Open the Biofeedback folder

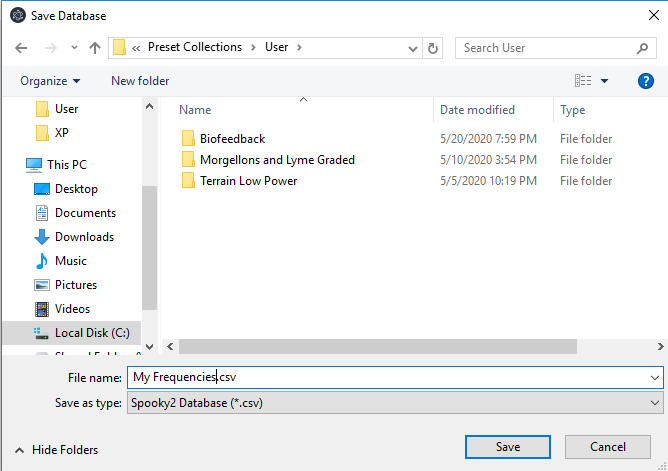pos(232,139)
